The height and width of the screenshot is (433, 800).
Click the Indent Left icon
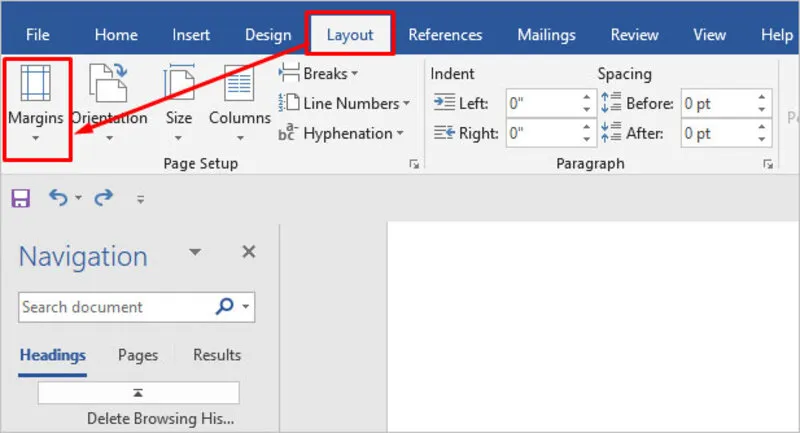pyautogui.click(x=444, y=103)
